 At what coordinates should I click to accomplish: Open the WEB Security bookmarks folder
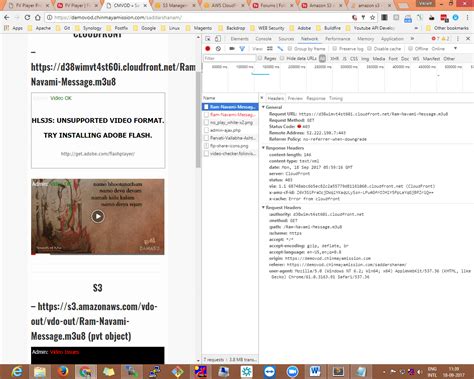click(x=268, y=28)
